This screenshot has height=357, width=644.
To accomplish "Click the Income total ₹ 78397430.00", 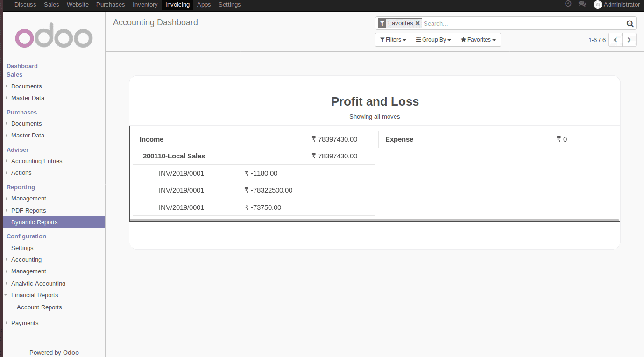I will 334,139.
